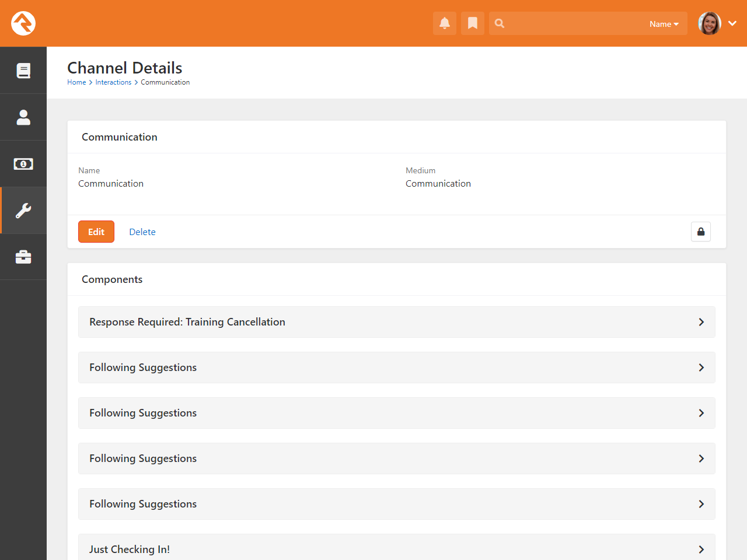The width and height of the screenshot is (747, 560).
Task: Click the search magnifier icon
Action: point(500,23)
